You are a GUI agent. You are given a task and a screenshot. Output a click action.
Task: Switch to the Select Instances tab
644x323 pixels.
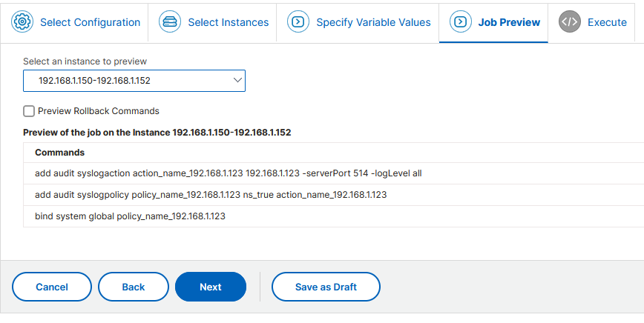click(212, 22)
